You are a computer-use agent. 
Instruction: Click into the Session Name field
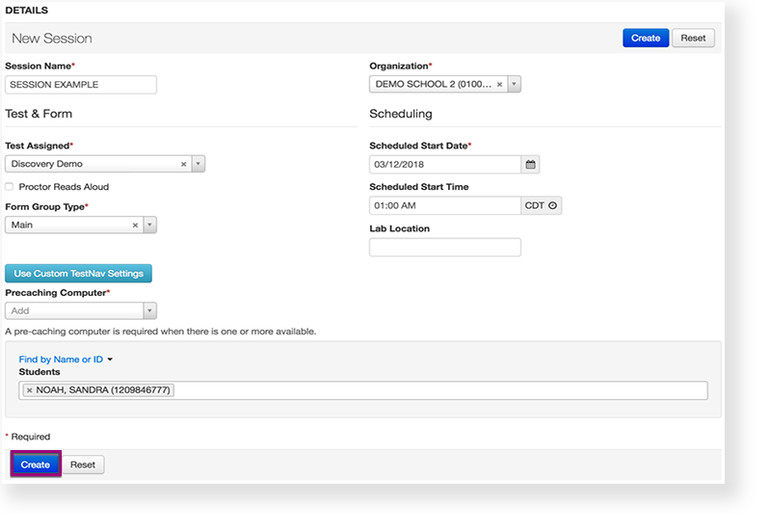pyautogui.click(x=81, y=85)
